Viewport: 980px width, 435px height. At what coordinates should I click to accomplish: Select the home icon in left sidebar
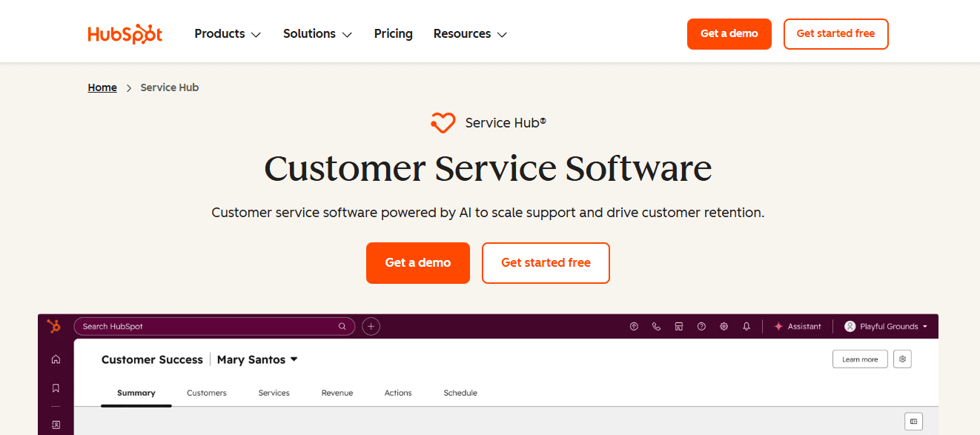56,359
